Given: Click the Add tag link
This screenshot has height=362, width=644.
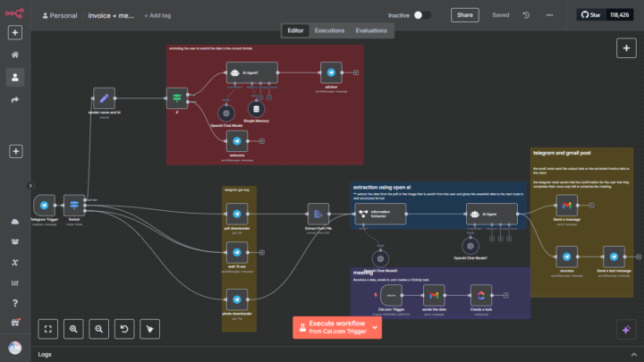Looking at the screenshot, I should pos(159,15).
